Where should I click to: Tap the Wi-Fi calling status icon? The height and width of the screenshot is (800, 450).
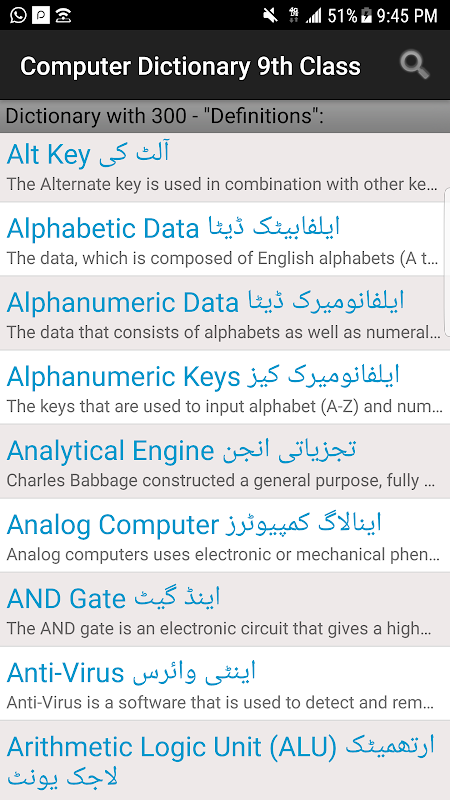coord(63,15)
